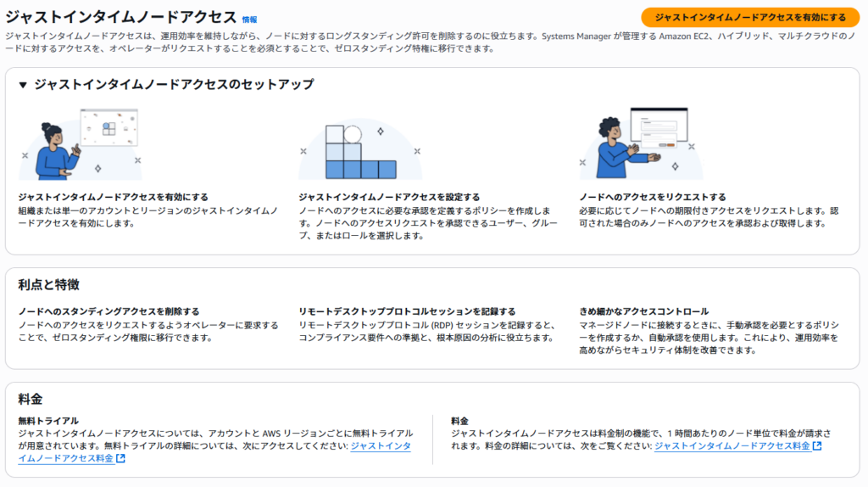The image size is (868, 487).
Task: Select the ジャストインタイムノードアクセスを設定する step heading
Action: click(x=389, y=197)
